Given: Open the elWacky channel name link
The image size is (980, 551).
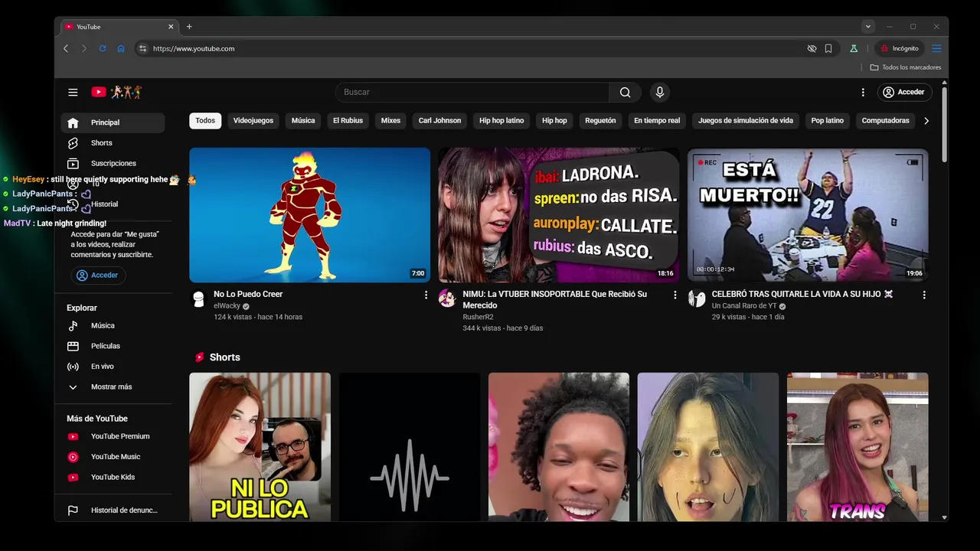Looking at the screenshot, I should point(227,306).
